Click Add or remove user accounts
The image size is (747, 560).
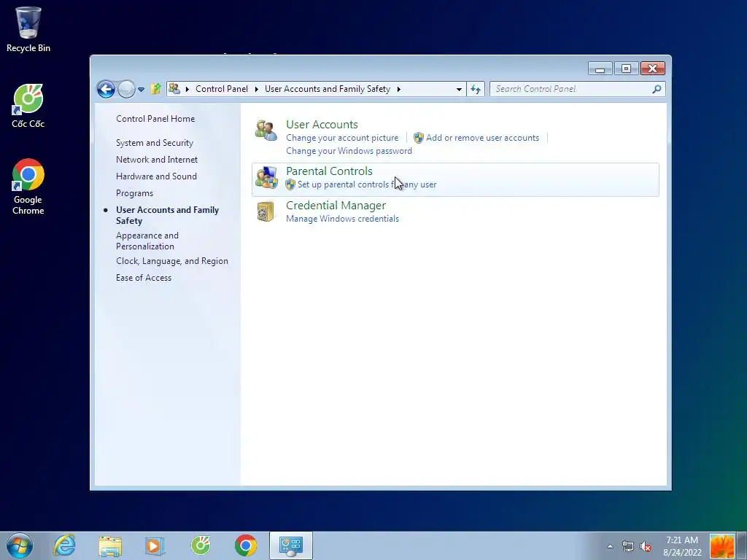[x=482, y=138]
